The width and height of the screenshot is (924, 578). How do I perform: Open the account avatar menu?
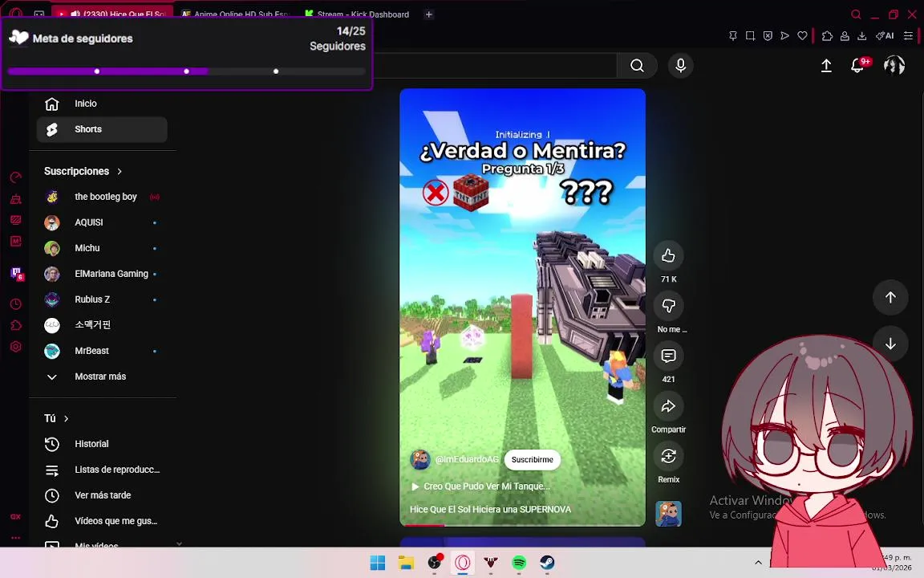coord(894,66)
